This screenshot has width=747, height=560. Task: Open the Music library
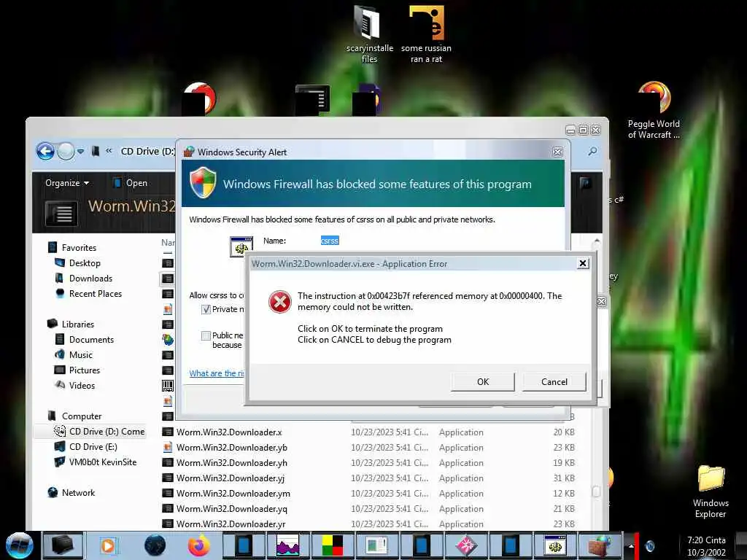(74, 355)
